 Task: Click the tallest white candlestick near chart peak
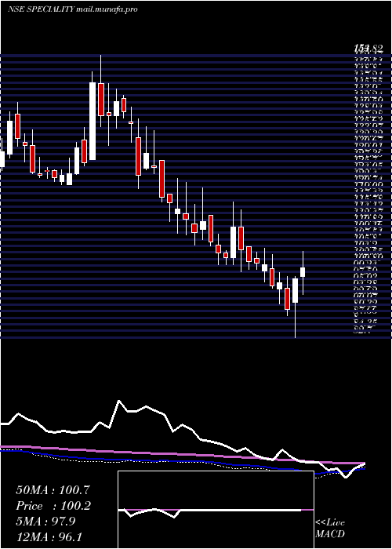(93, 121)
